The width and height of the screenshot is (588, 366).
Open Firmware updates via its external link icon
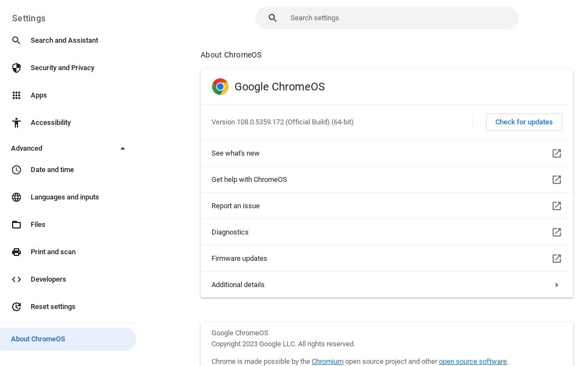[x=557, y=259]
